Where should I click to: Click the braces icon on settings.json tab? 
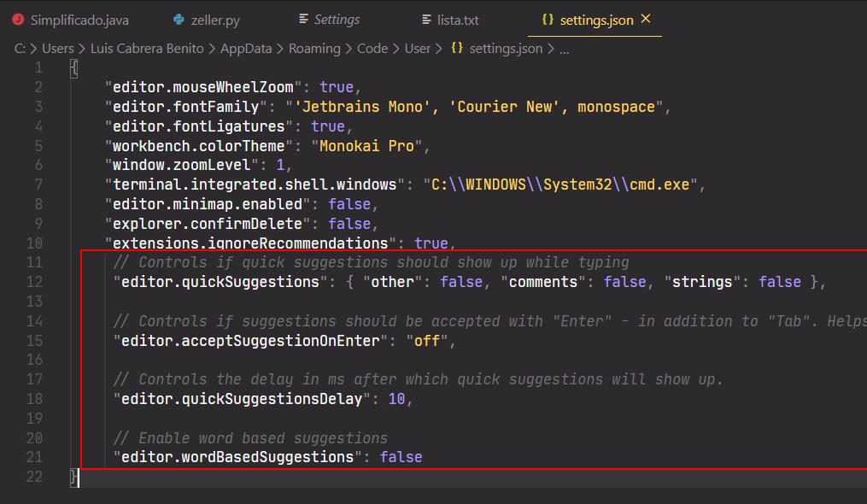(x=548, y=20)
